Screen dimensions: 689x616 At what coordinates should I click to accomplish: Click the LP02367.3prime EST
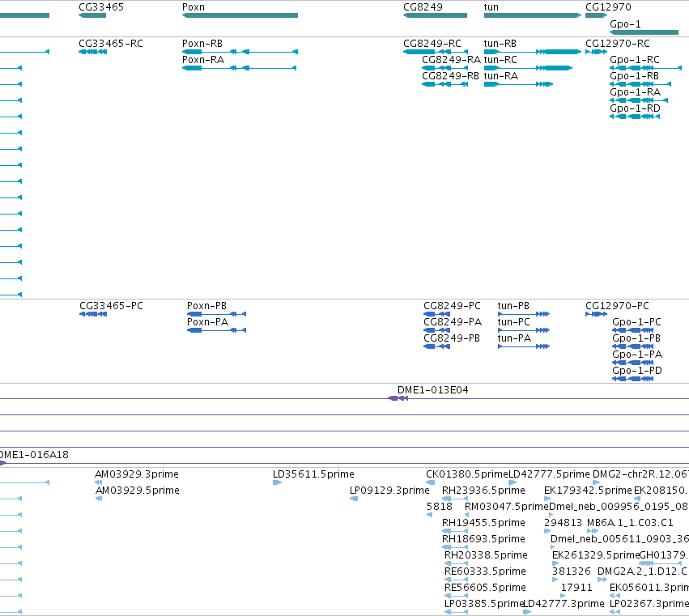click(x=615, y=612)
